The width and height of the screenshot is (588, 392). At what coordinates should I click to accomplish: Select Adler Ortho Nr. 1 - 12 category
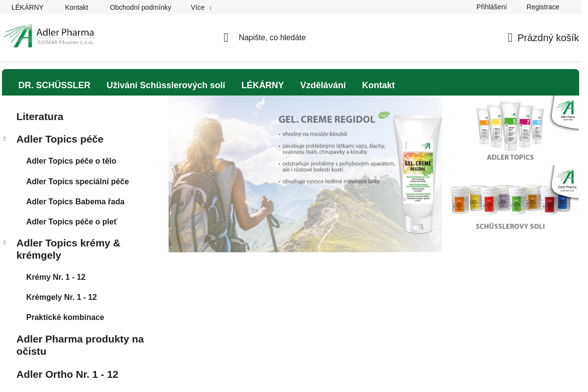point(68,374)
